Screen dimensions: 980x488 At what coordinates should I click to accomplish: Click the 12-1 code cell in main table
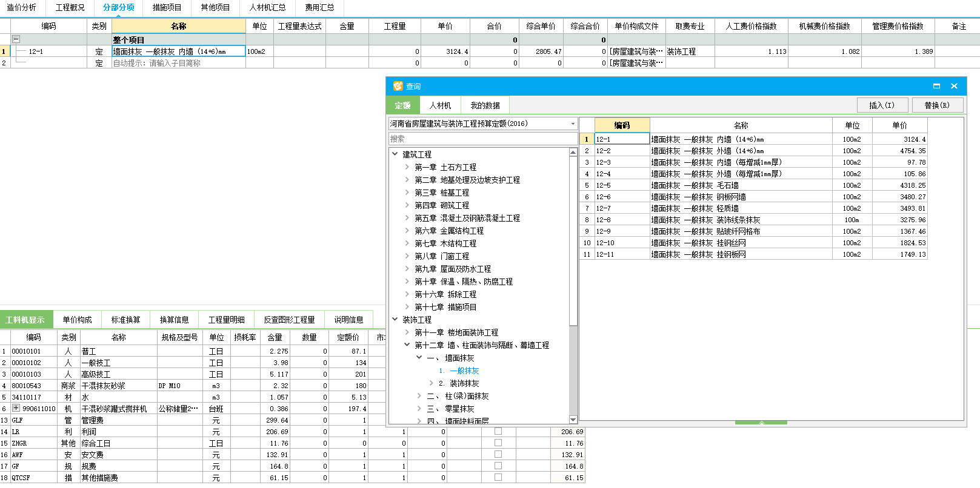48,51
